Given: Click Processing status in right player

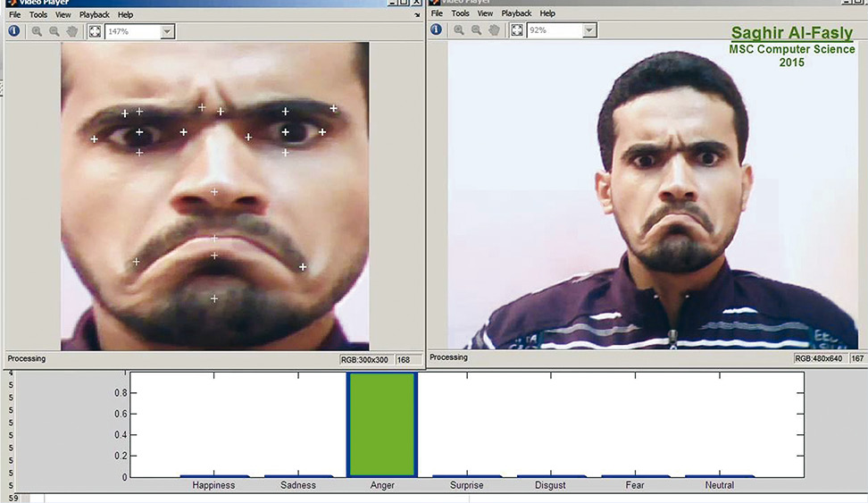Looking at the screenshot, I should coord(448,357).
